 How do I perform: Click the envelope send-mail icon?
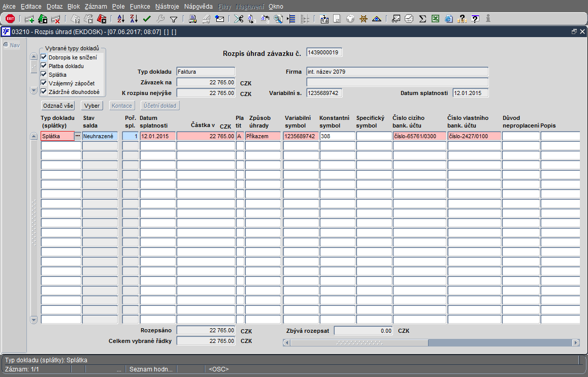[x=220, y=19]
